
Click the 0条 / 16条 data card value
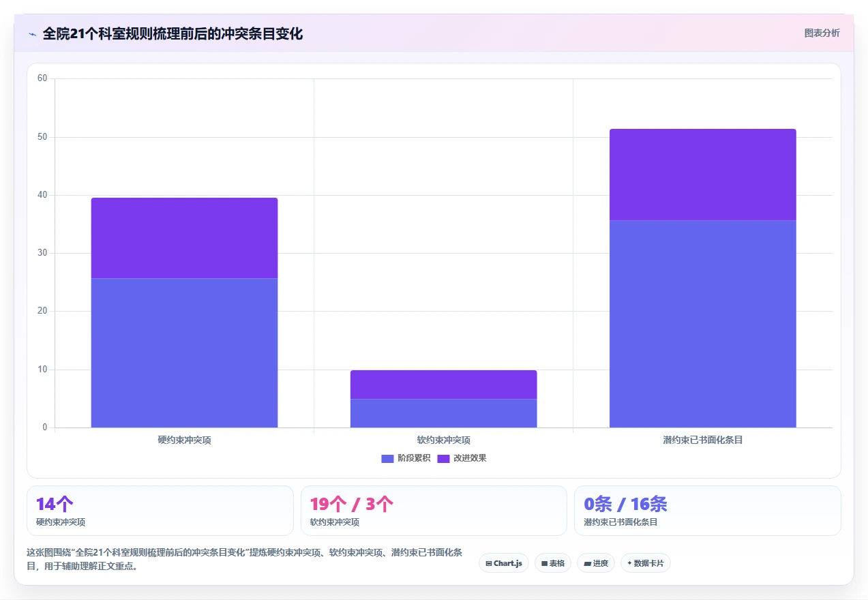[625, 504]
